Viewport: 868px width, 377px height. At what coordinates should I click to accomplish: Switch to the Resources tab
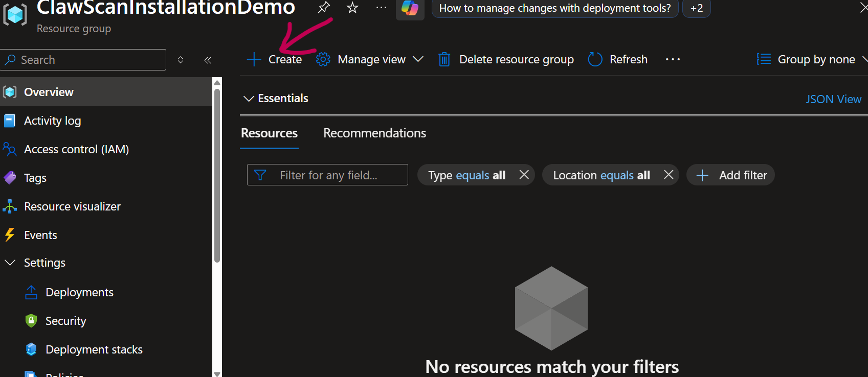269,133
